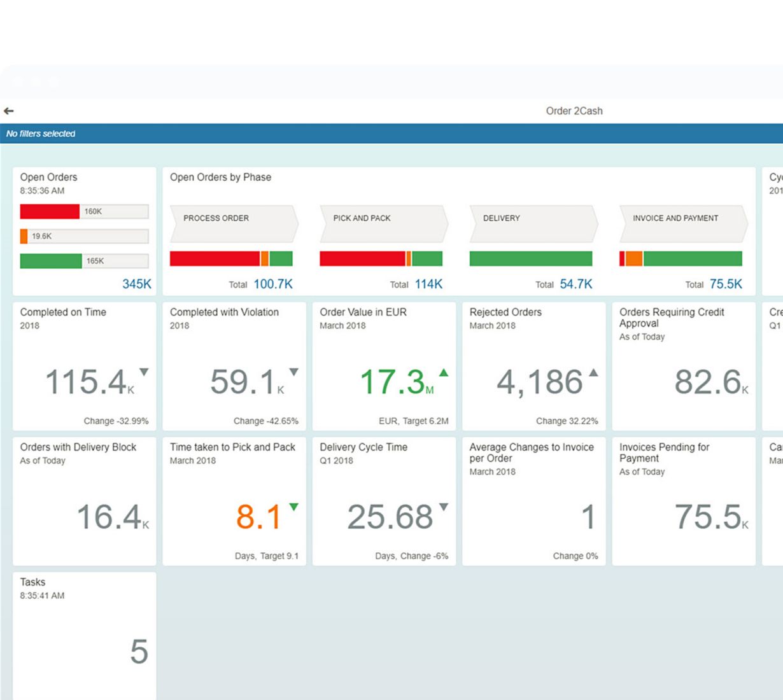The image size is (783, 700).
Task: Open Invoices Pending for Payment tile
Action: pyautogui.click(x=683, y=501)
